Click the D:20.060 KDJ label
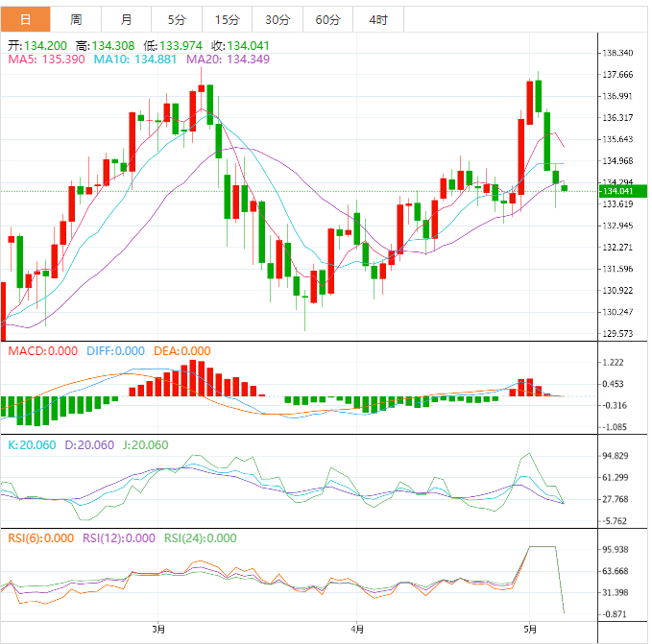 89,445
